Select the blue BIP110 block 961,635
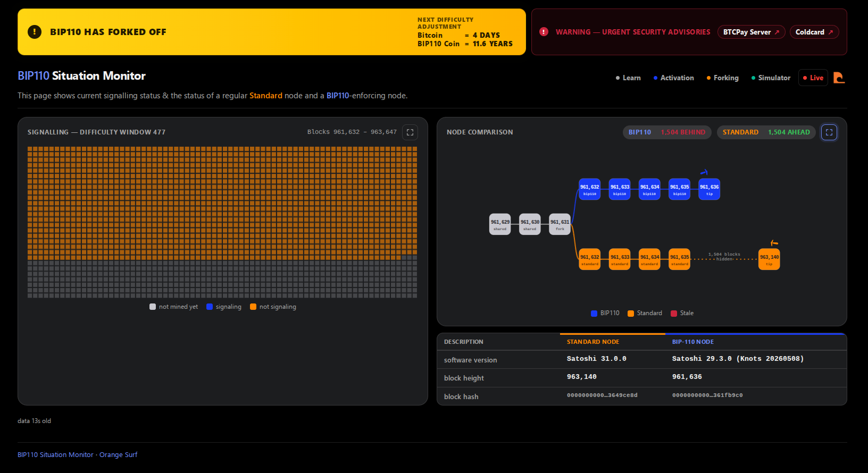Image resolution: width=868 pixels, height=473 pixels. (680, 189)
